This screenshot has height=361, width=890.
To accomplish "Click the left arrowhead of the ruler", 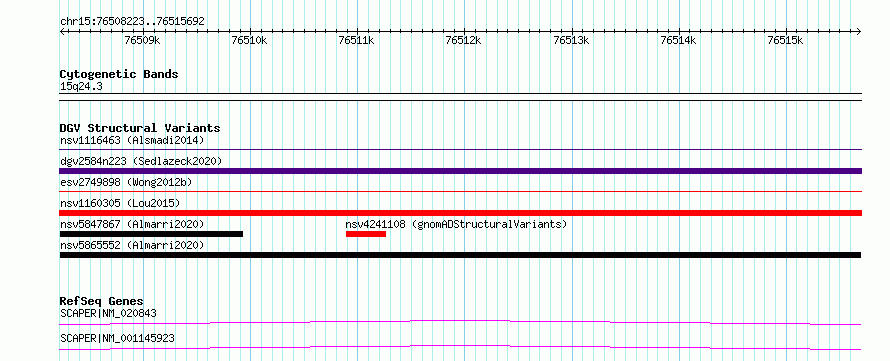I will point(62,31).
